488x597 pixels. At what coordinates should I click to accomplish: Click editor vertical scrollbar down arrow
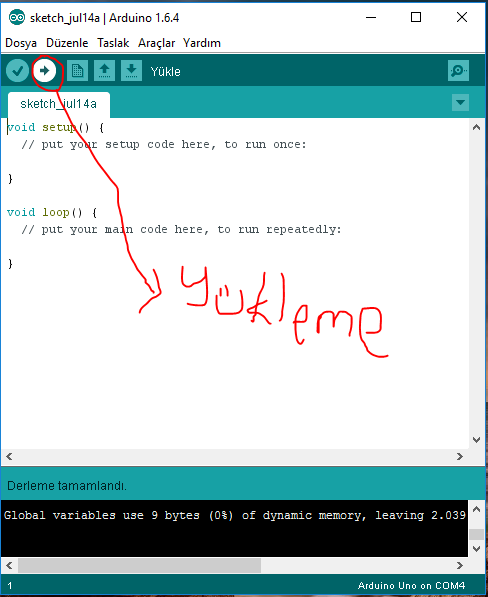[x=476, y=440]
